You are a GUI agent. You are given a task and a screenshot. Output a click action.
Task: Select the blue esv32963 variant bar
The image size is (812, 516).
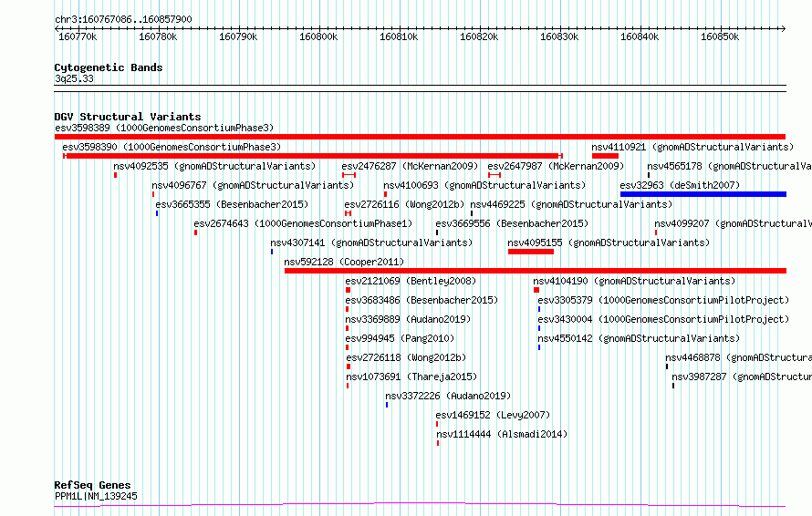(703, 194)
